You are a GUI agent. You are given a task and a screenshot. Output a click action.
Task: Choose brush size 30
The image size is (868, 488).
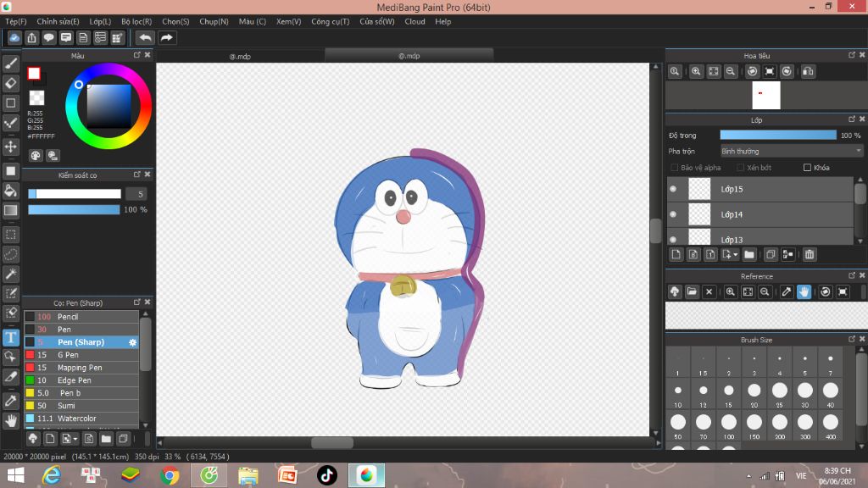pyautogui.click(x=805, y=393)
